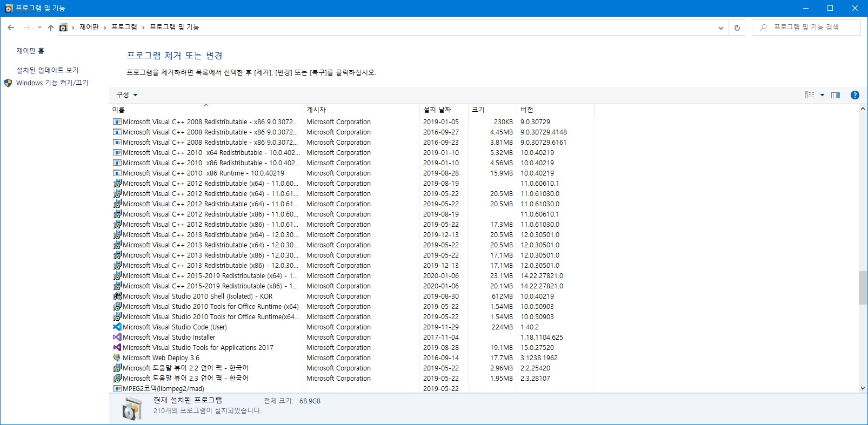868x425 pixels.
Task: Sort by 버전 column header
Action: (x=556, y=110)
